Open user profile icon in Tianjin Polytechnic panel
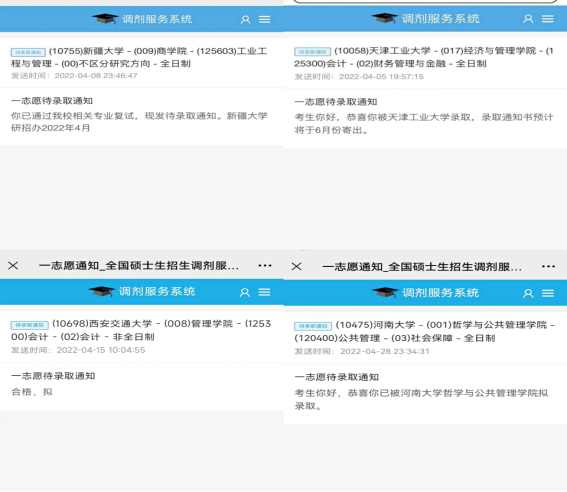The height and width of the screenshot is (492, 567). [528, 19]
